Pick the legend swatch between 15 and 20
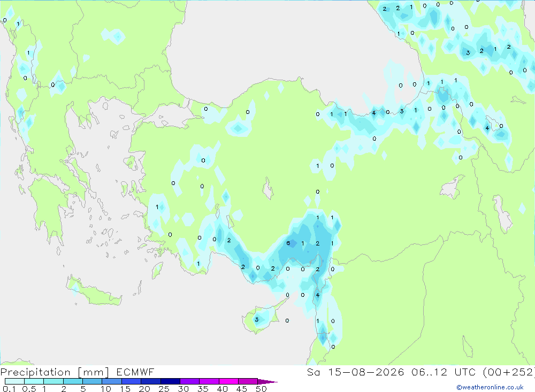 coord(132,381)
